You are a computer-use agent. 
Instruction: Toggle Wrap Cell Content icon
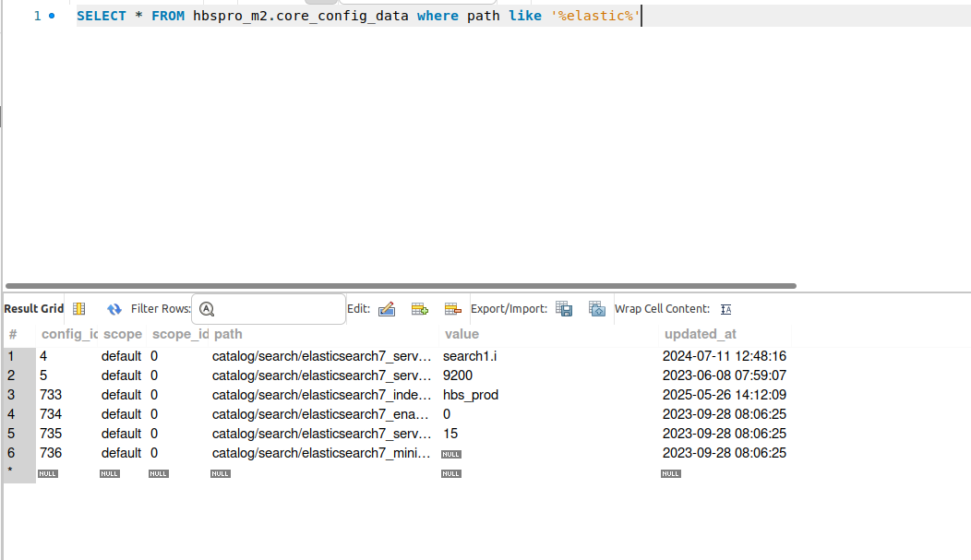[x=725, y=309]
